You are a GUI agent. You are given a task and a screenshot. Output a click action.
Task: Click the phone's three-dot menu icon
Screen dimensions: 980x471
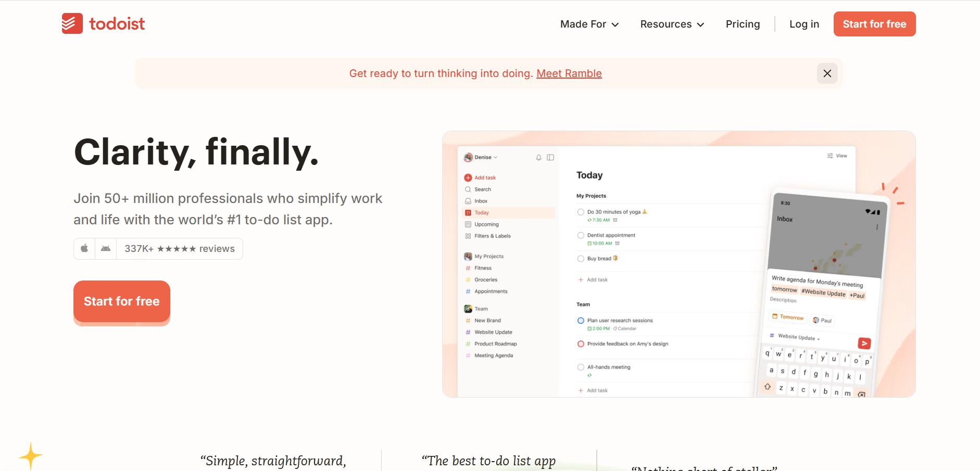[x=877, y=227]
